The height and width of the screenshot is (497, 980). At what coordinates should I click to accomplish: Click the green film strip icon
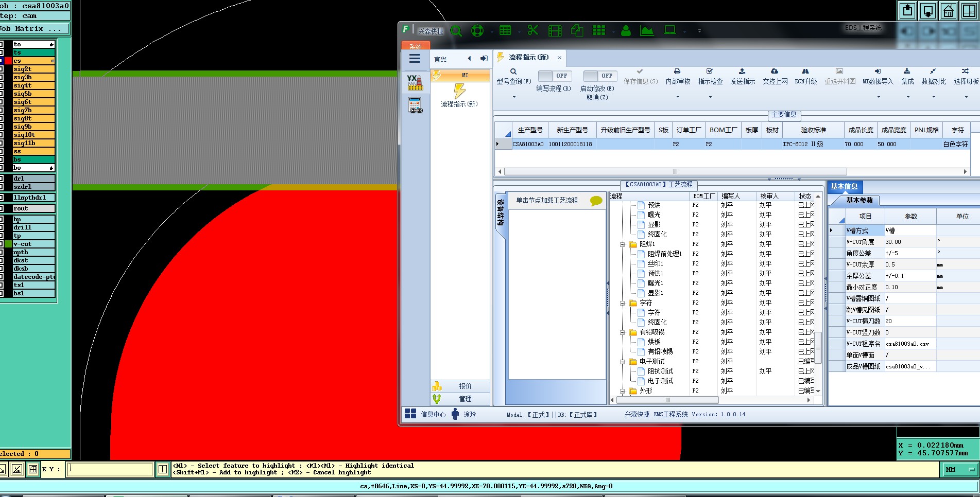555,31
